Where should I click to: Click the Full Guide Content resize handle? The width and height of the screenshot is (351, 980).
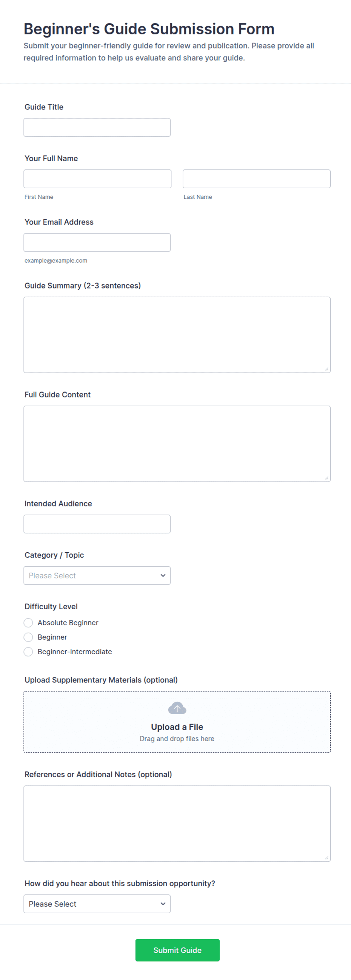(326, 478)
